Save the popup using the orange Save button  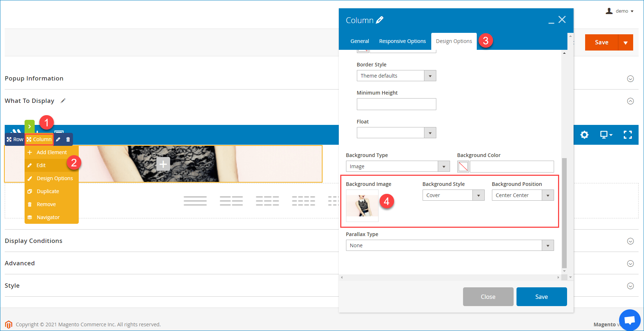pos(601,42)
